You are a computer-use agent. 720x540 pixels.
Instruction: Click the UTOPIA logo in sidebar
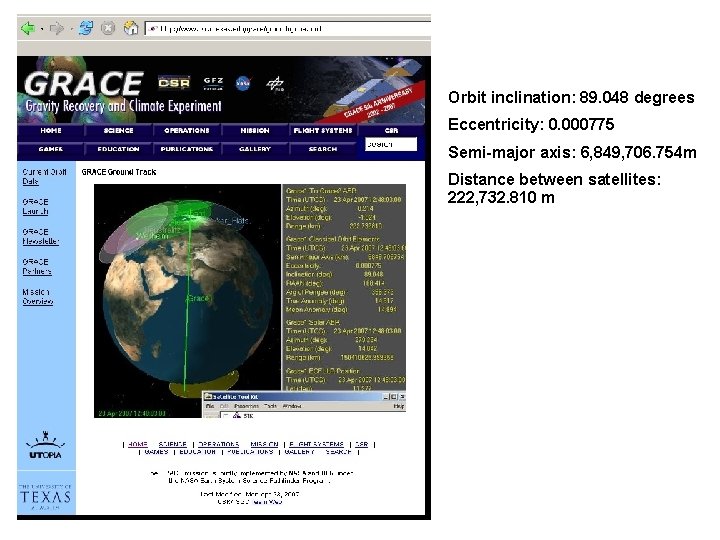click(x=45, y=445)
